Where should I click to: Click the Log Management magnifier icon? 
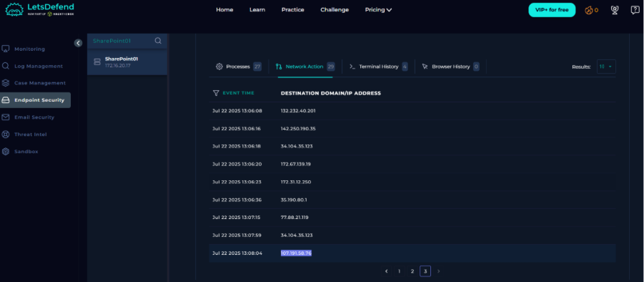tap(6, 66)
